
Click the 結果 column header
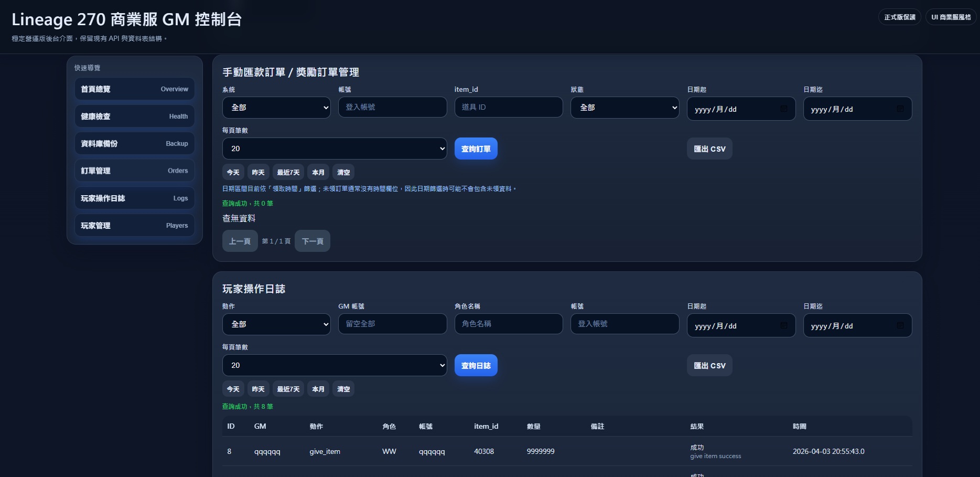click(697, 427)
